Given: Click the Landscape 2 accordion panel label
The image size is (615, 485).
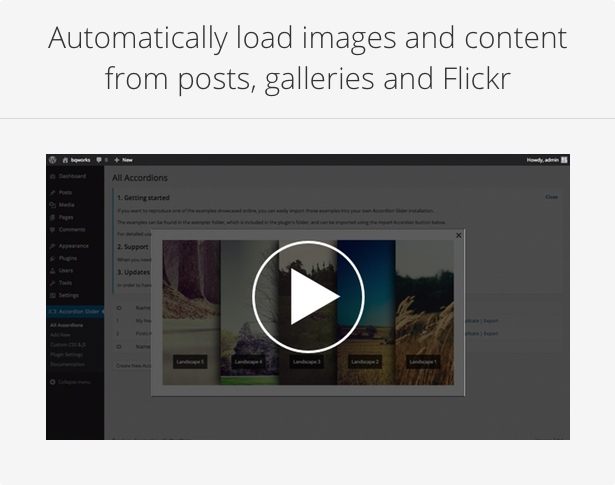Looking at the screenshot, I should 365,361.
